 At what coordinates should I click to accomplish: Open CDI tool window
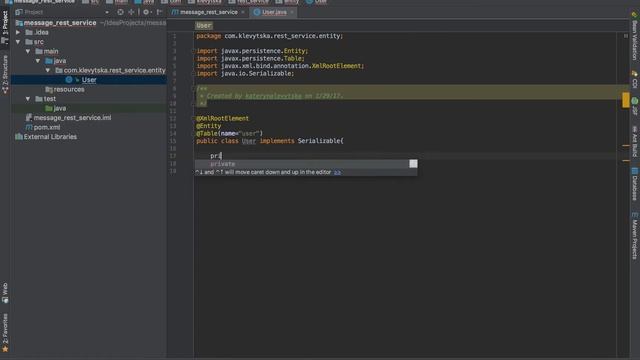(x=635, y=79)
